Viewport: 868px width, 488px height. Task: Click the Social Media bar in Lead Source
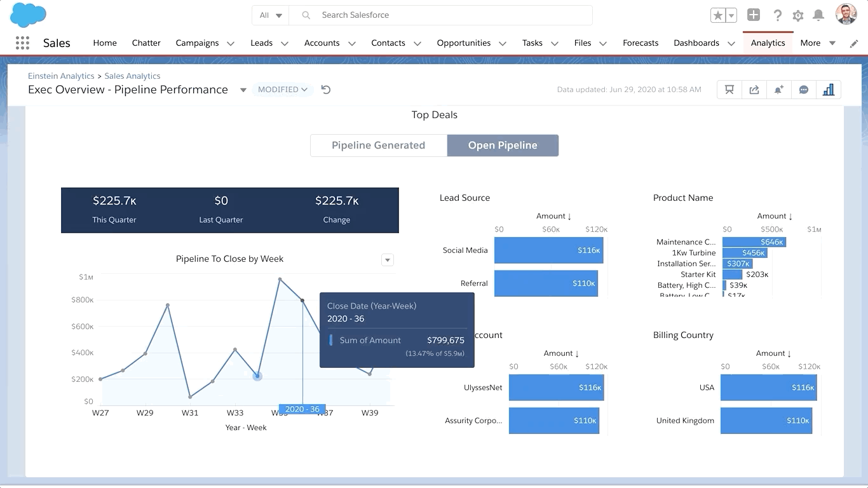pos(548,250)
